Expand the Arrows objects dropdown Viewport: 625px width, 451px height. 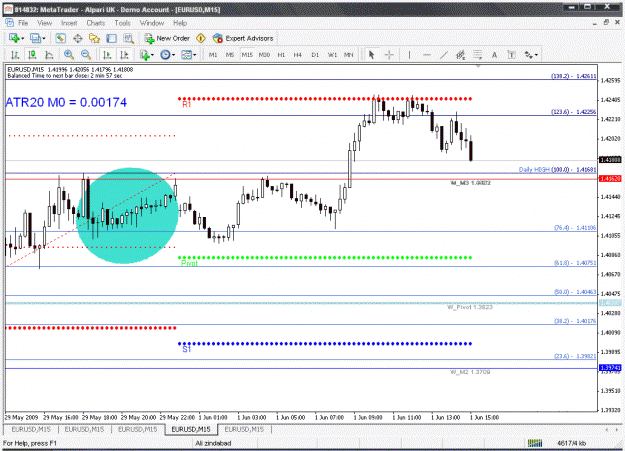[x=537, y=55]
